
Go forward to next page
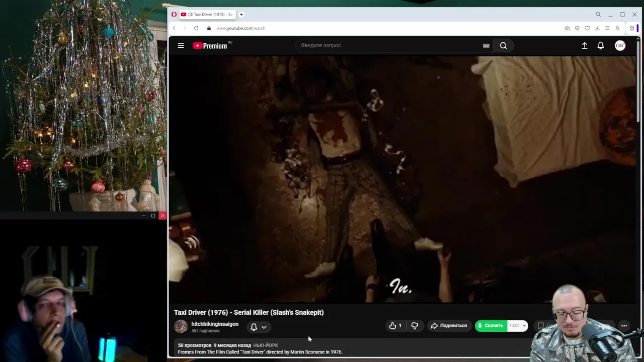click(x=185, y=28)
